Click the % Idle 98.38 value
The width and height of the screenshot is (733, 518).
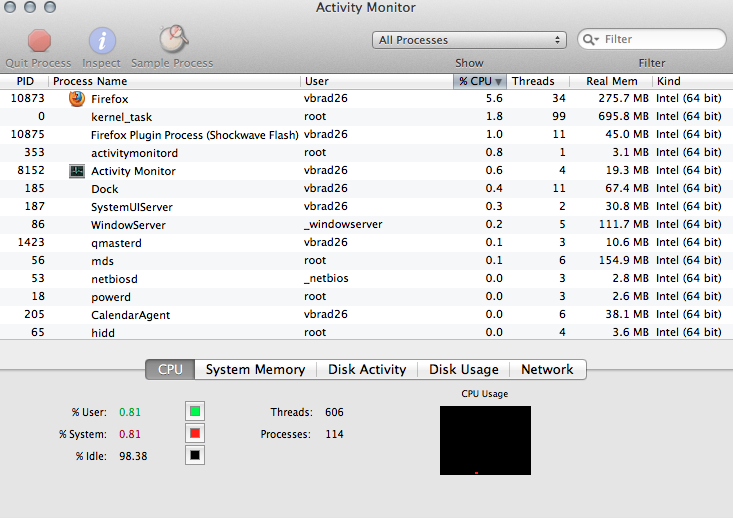[x=133, y=456]
